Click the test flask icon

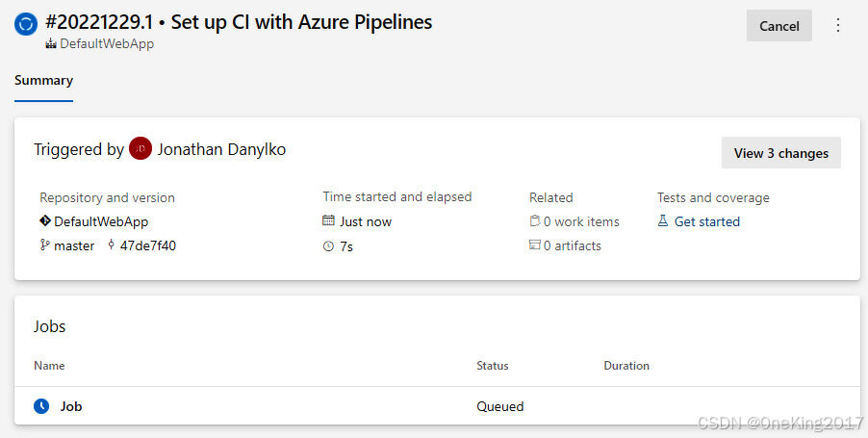[x=663, y=221]
